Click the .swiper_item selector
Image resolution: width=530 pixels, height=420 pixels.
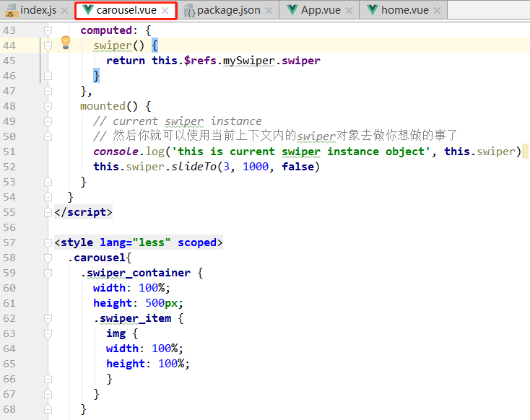[x=132, y=318]
